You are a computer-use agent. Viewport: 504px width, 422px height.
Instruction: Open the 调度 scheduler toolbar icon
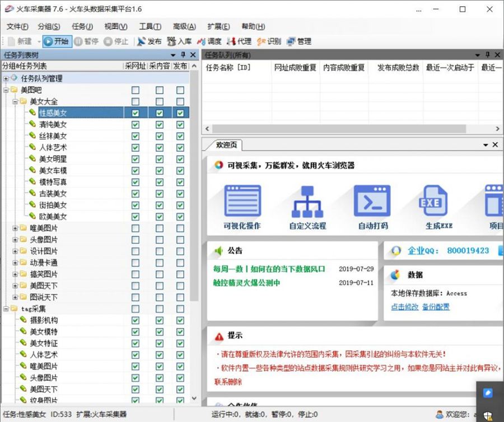[209, 41]
